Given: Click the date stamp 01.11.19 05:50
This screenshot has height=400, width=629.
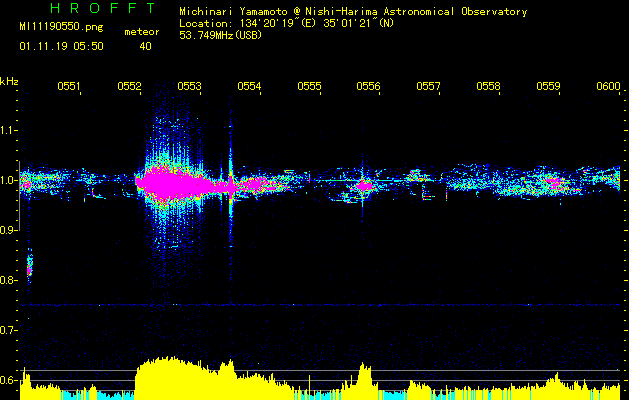Looking at the screenshot, I should pyautogui.click(x=61, y=47).
